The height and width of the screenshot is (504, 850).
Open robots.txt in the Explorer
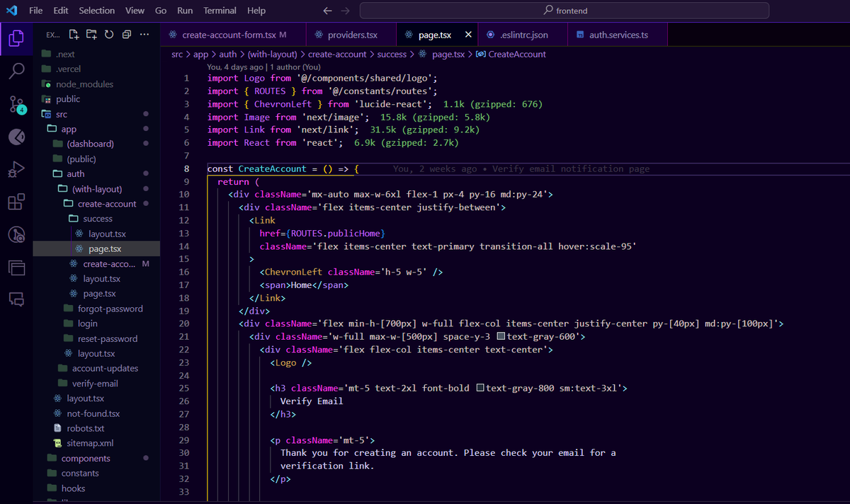[x=96, y=428]
